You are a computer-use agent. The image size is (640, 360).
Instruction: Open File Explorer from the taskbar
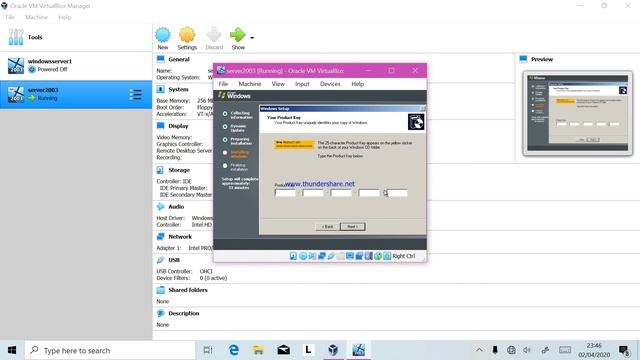click(258, 350)
